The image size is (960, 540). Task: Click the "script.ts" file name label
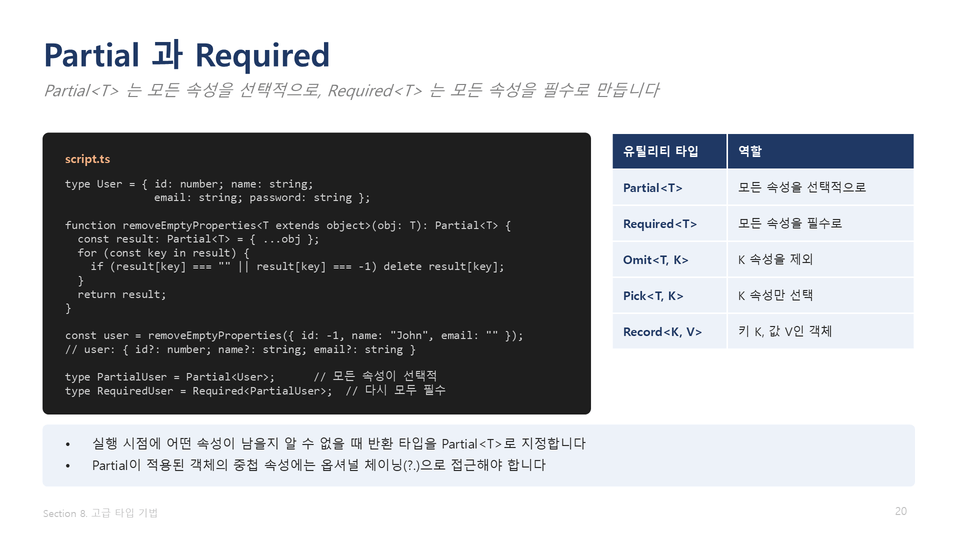click(x=88, y=159)
